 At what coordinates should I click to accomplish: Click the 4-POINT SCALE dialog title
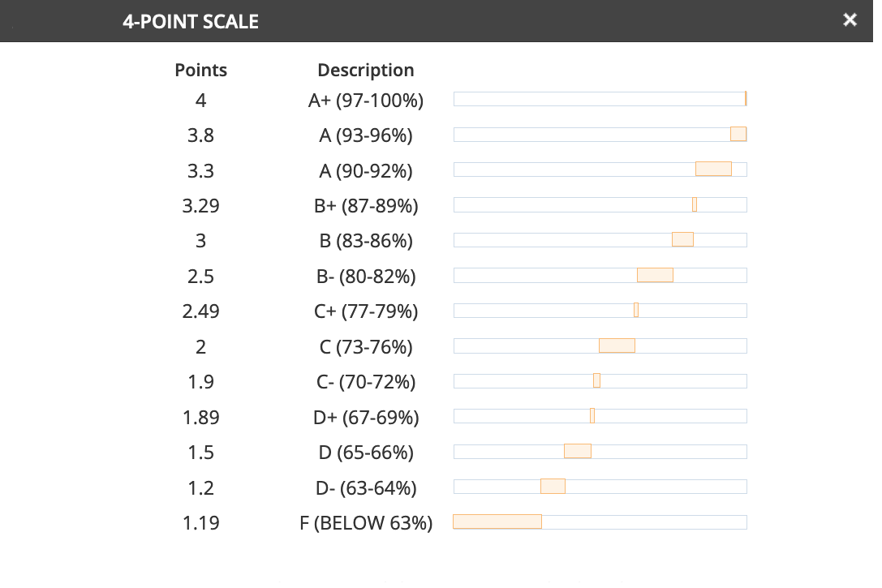tap(191, 22)
